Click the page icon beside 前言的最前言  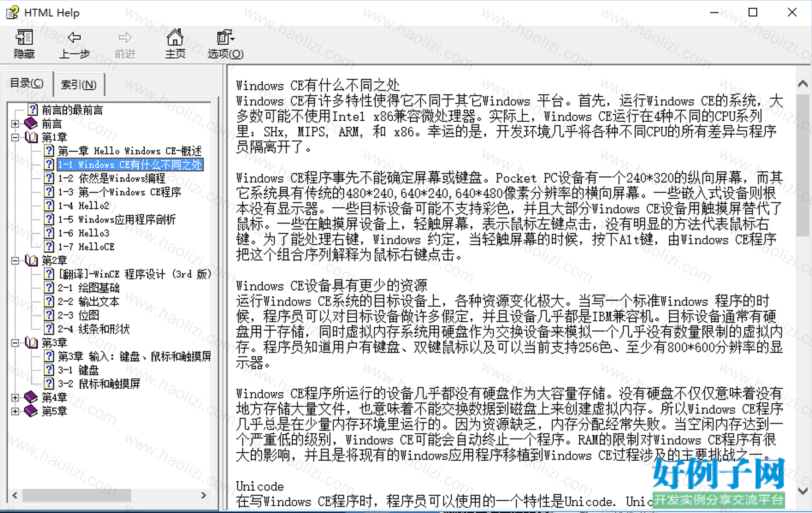pyautogui.click(x=33, y=110)
